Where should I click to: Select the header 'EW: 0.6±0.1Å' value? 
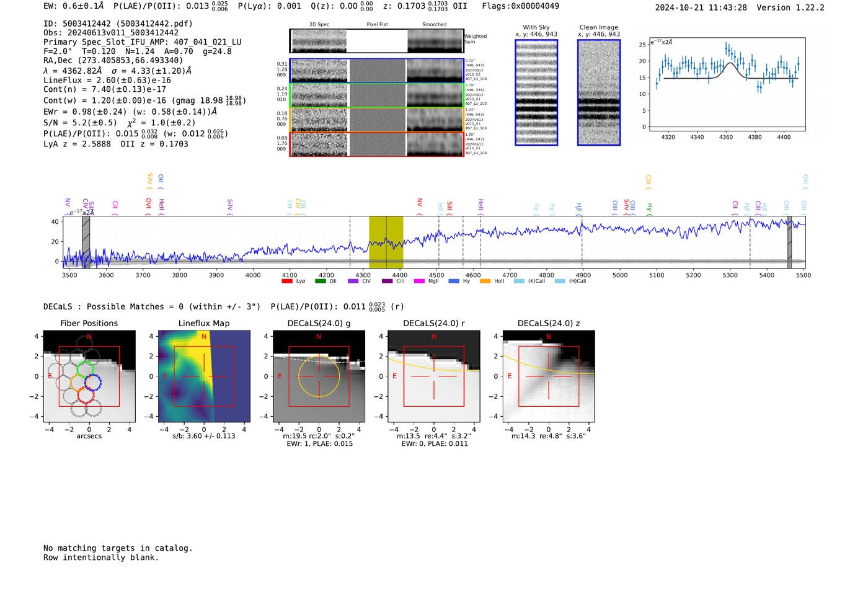74,6
